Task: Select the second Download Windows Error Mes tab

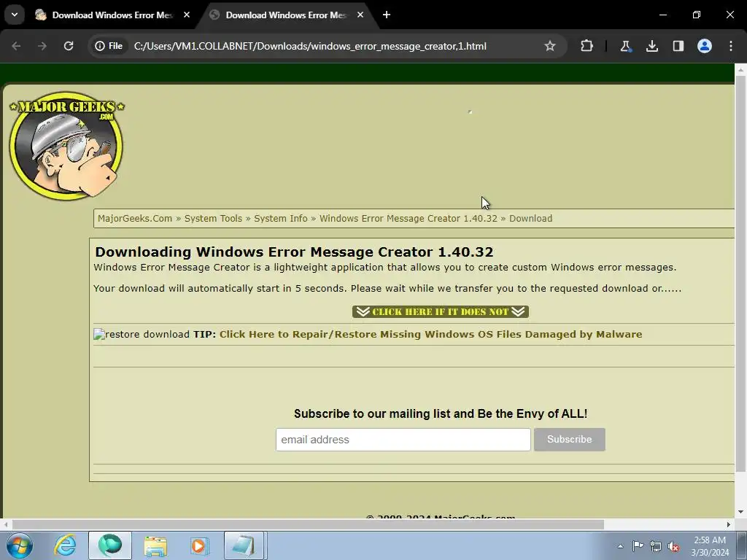Action: (x=286, y=15)
